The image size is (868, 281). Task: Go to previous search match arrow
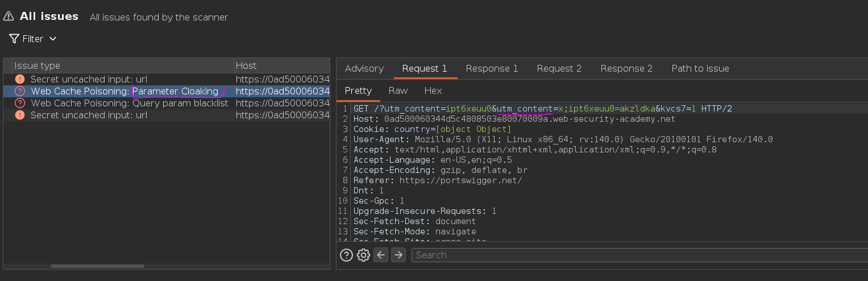[x=381, y=255]
